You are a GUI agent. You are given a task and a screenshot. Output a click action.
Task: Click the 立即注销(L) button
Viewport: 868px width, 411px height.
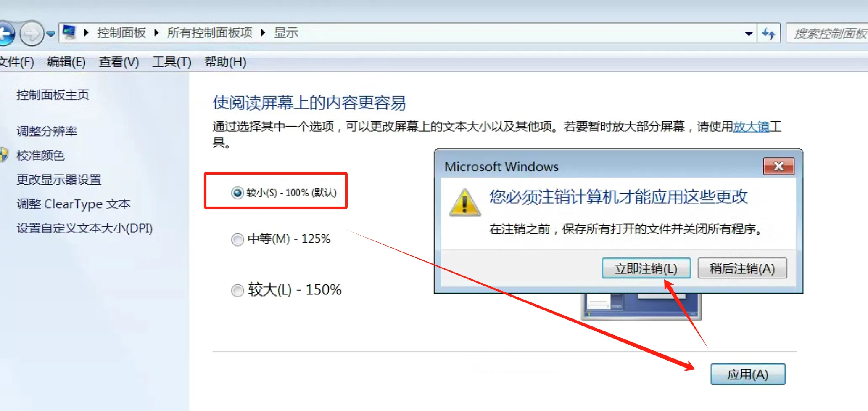click(x=646, y=268)
